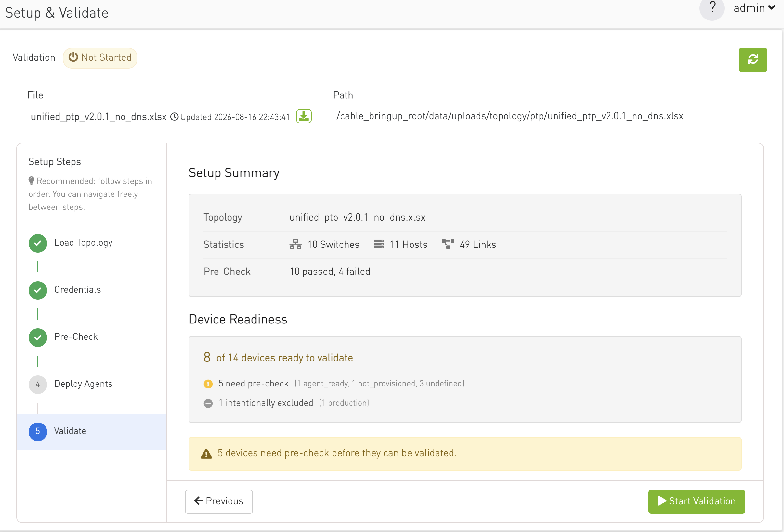Click the switches network icon
This screenshot has width=784, height=532.
(295, 244)
